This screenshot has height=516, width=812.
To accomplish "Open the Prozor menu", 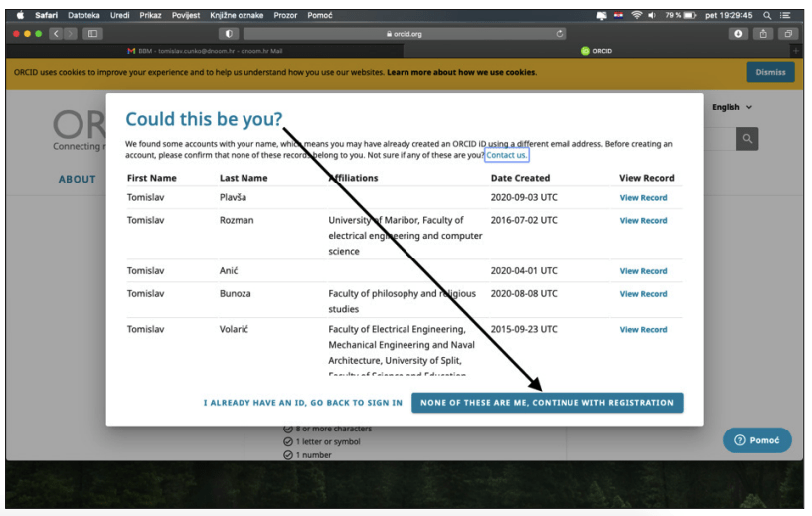I will tap(285, 15).
